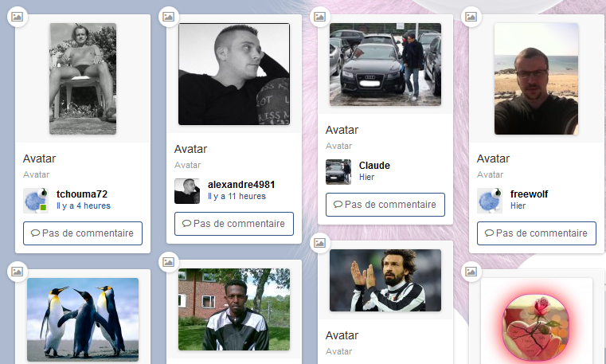Click image-type icon on freewolf's card

coord(471,17)
